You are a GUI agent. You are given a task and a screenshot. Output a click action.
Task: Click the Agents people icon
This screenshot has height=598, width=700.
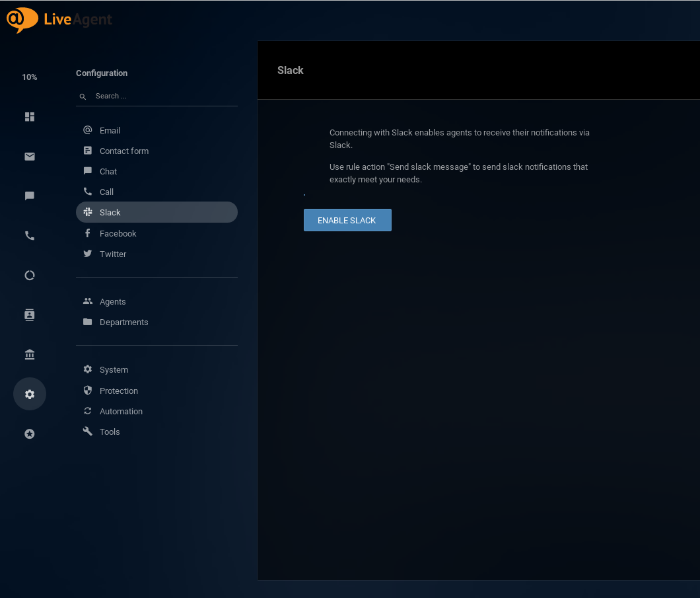click(87, 301)
